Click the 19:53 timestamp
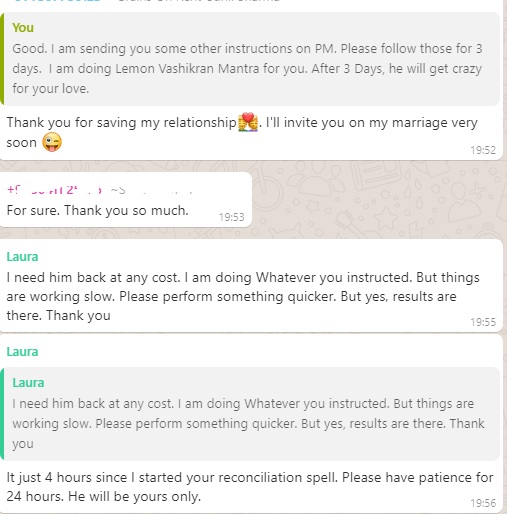Screen dimensions: 507x514 tap(232, 217)
